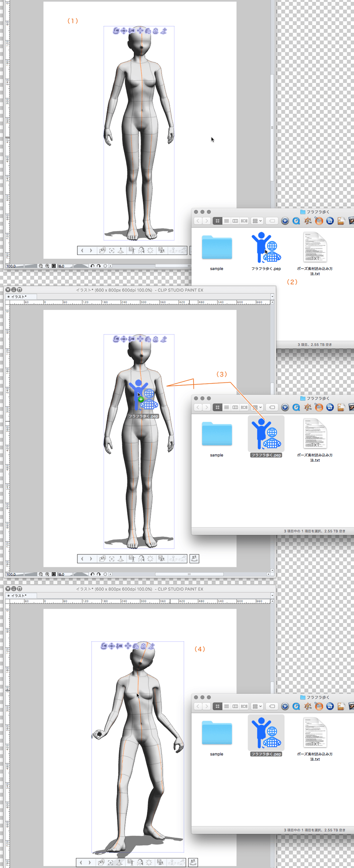354x868 pixels.
Task: Select イラスト* tab in middle window
Action: (21, 297)
